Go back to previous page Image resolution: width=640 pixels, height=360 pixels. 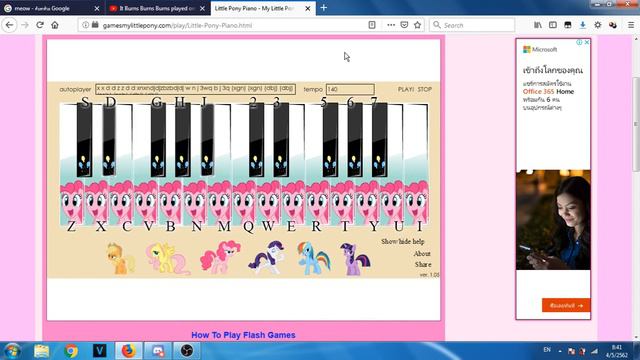[x=9, y=25]
